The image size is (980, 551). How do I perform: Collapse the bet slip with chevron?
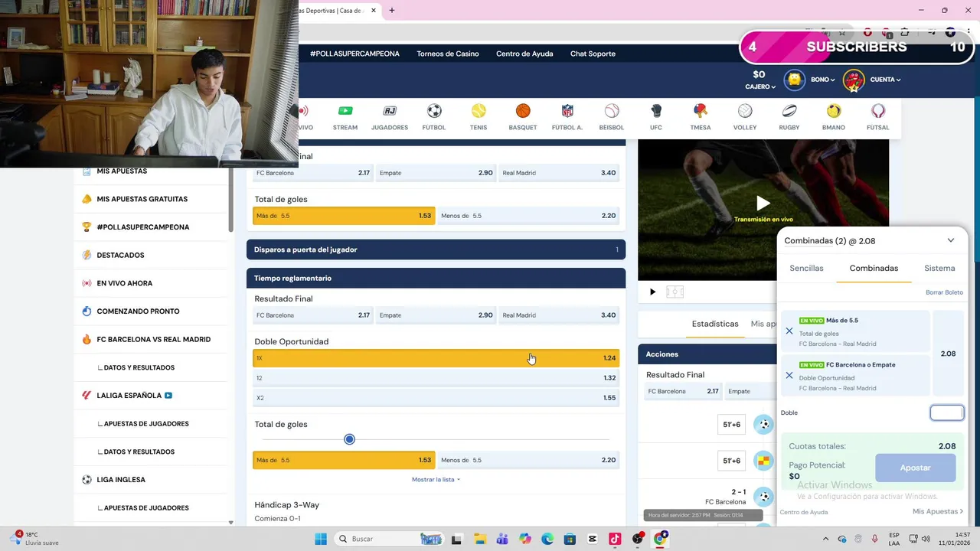tap(951, 240)
